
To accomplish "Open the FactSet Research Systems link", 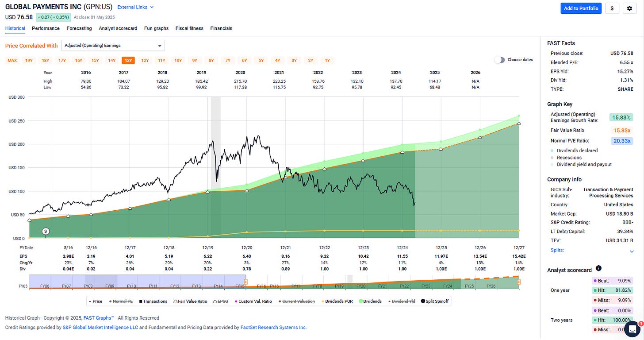I will [273, 327].
